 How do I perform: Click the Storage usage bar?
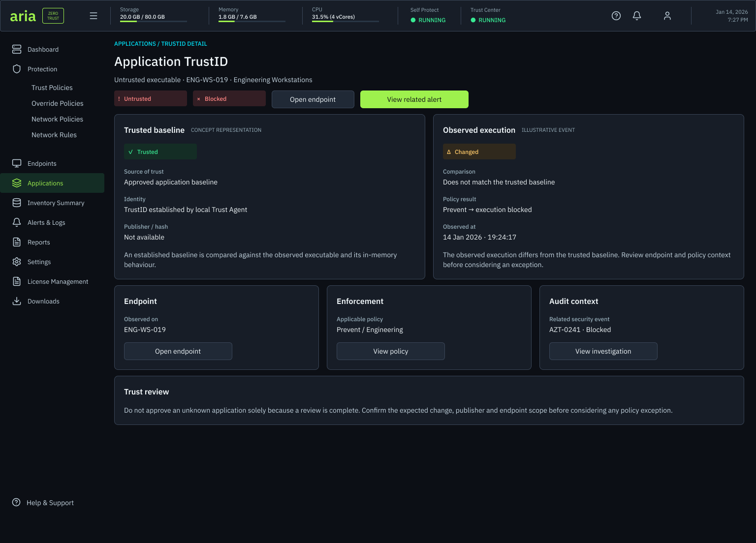154,21
